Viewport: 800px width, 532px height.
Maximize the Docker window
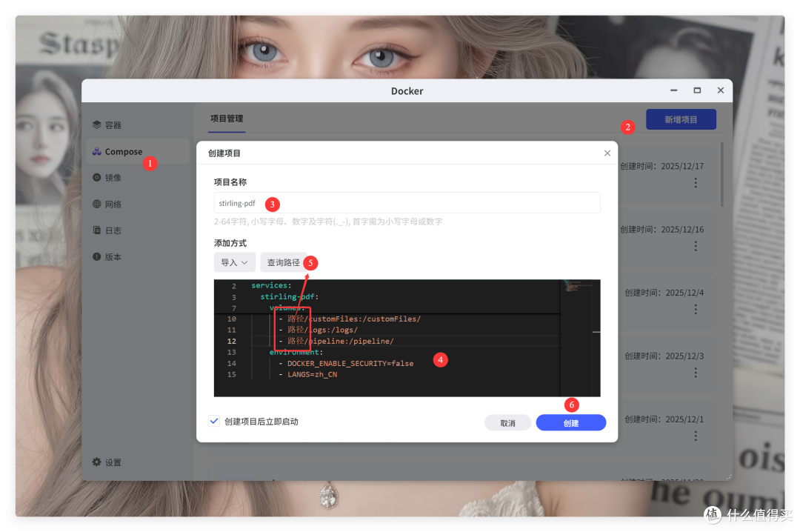point(697,90)
